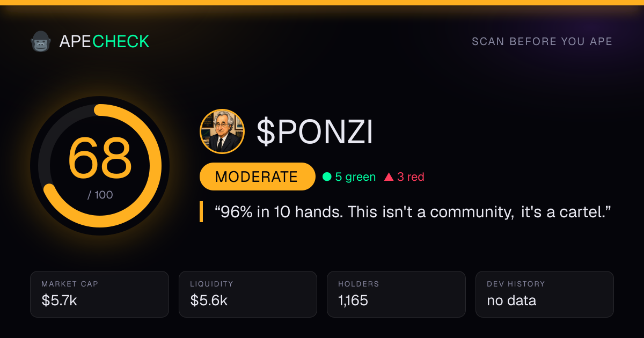
Task: Click the / 100 score label
Action: tap(100, 195)
